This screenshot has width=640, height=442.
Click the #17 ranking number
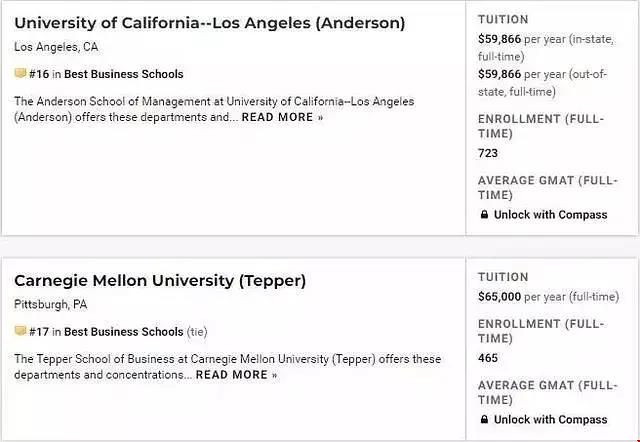(39, 332)
